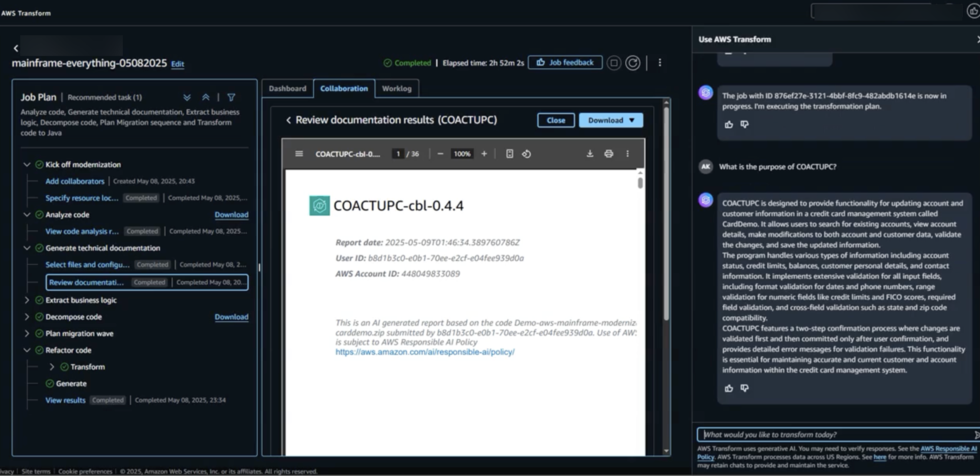The image size is (980, 476).
Task: Zoom out in the PDF viewer
Action: (440, 154)
